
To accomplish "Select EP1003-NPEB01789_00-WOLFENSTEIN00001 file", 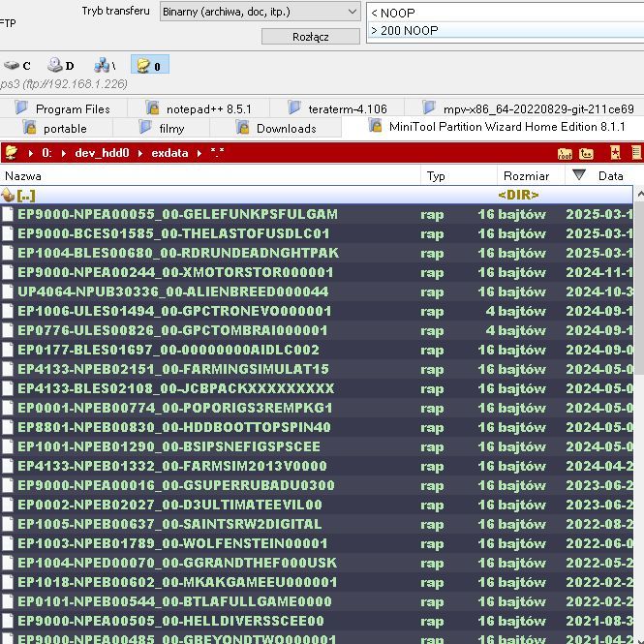I will tap(317, 543).
